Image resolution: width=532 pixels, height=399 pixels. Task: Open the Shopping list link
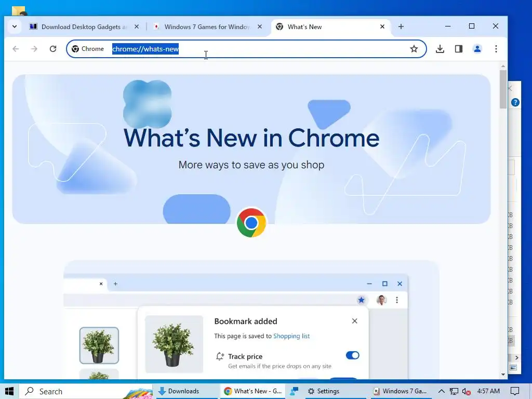(x=291, y=336)
